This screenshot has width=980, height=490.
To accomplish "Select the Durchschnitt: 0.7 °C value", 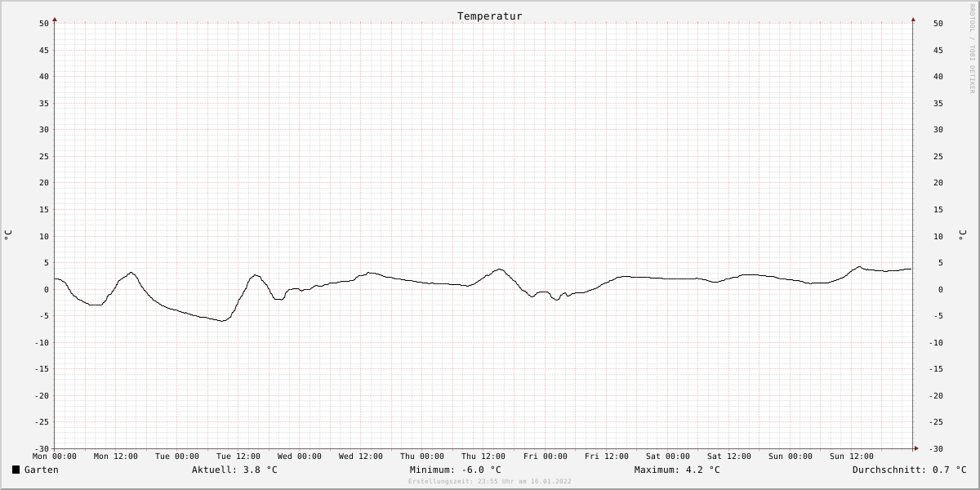I will 910,470.
